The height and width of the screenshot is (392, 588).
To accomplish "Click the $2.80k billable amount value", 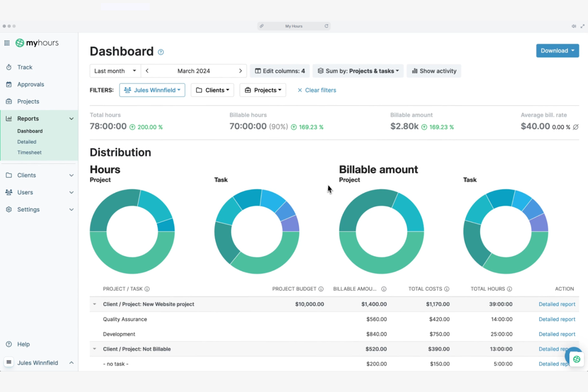I will click(x=404, y=126).
